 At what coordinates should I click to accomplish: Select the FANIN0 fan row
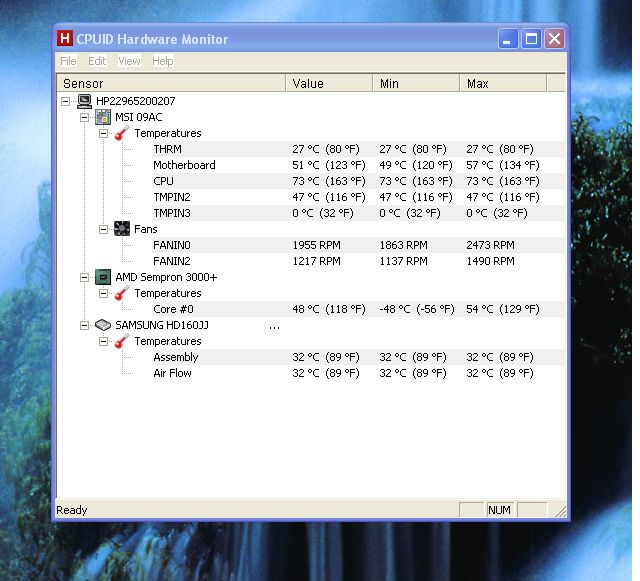tap(358, 245)
